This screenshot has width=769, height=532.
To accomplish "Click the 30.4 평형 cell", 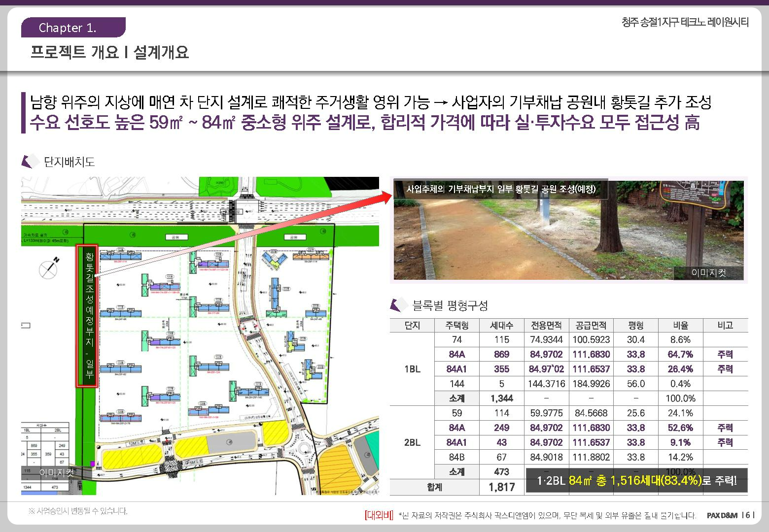I will click(x=636, y=339).
